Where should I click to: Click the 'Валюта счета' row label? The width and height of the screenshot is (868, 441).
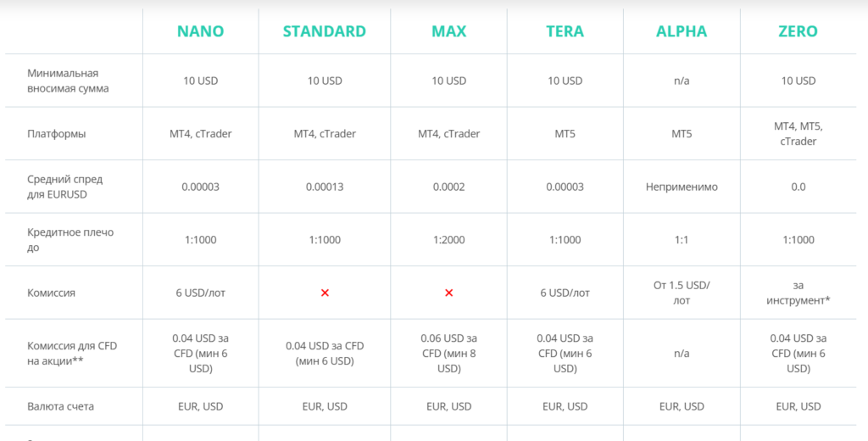61,406
